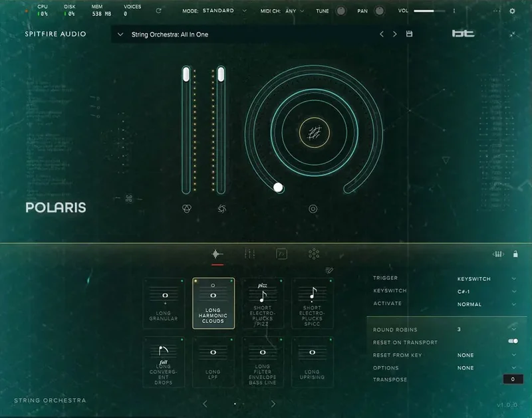
Task: Expand the preset browser chevron
Action: pyautogui.click(x=120, y=35)
